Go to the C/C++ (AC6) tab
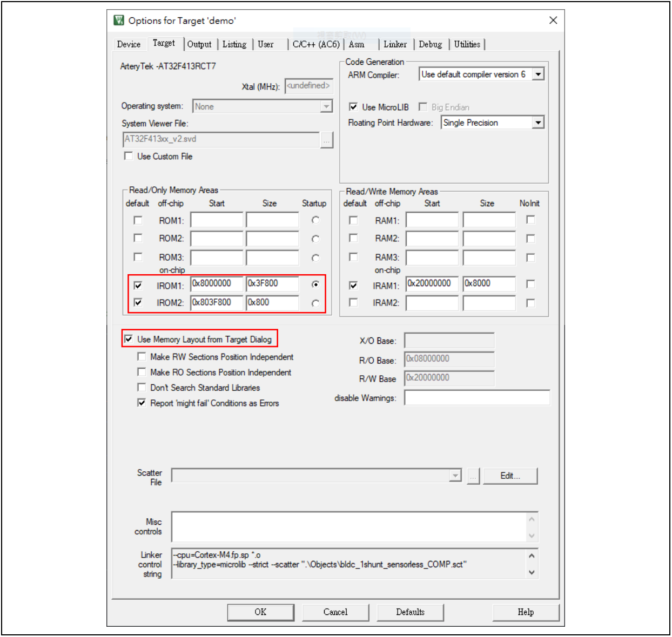The image size is (672, 637). pos(316,44)
